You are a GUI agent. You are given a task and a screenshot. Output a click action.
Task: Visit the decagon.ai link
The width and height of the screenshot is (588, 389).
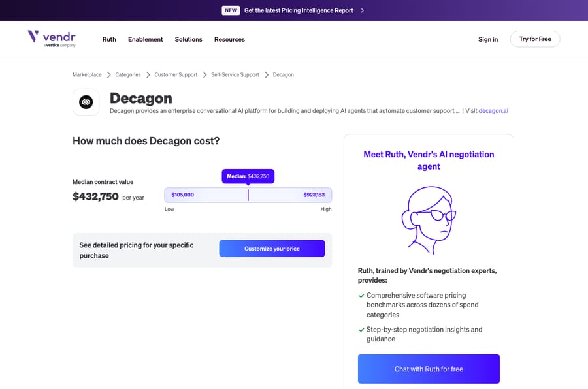point(493,110)
